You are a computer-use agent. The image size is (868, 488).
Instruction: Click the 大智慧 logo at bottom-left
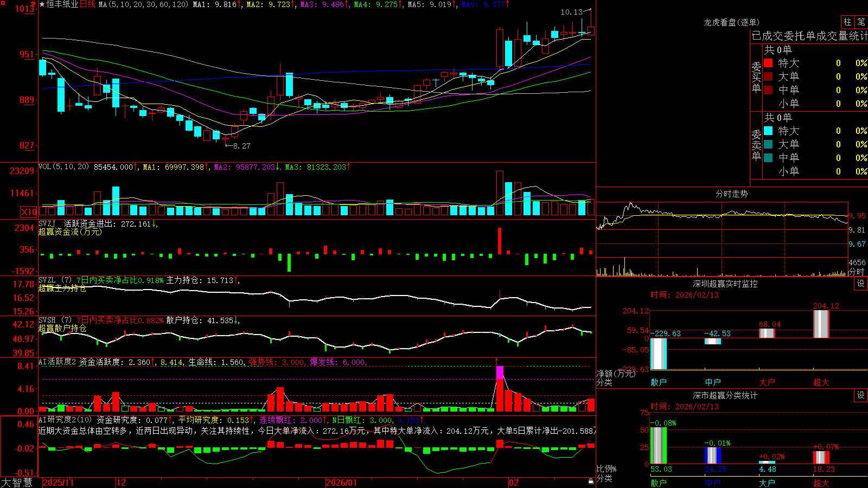pos(17,482)
